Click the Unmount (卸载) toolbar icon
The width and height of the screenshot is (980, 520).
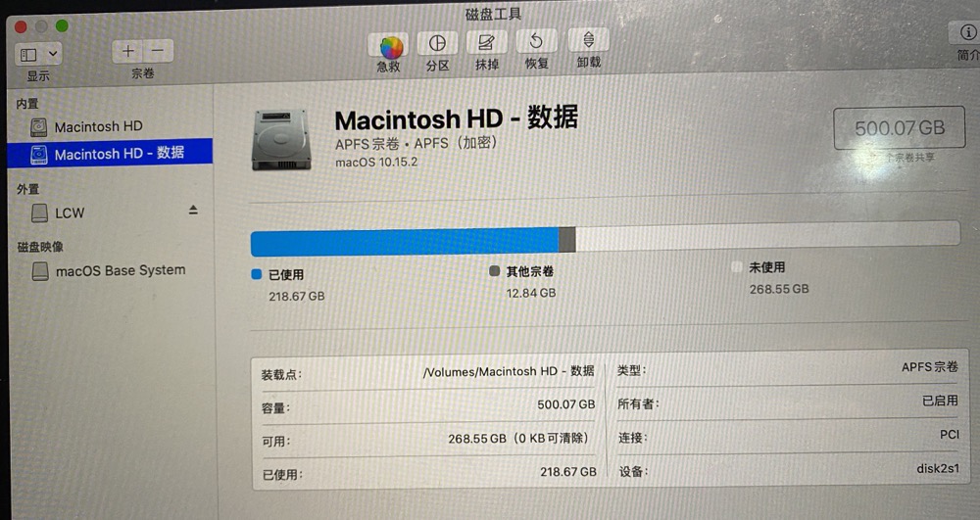pos(588,40)
